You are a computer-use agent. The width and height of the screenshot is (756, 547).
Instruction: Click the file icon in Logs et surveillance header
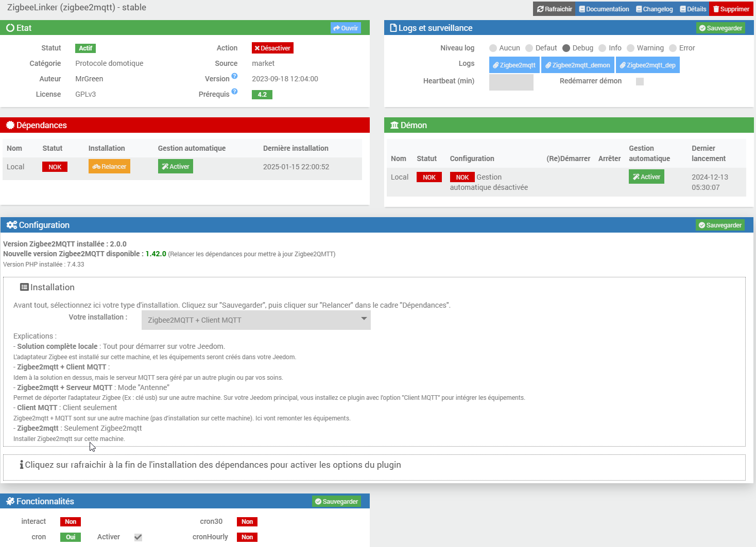393,28
